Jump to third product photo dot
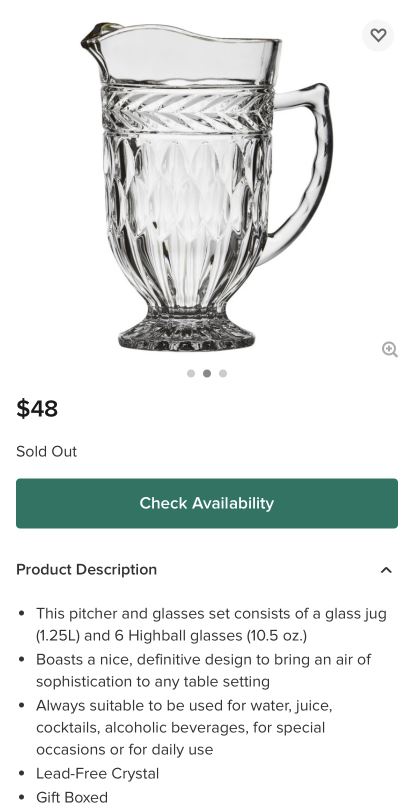 point(223,373)
